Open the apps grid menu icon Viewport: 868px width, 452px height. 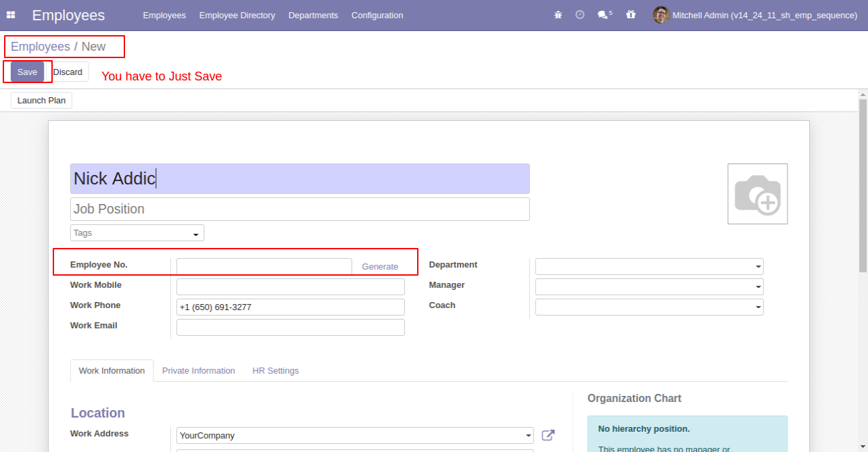(11, 15)
